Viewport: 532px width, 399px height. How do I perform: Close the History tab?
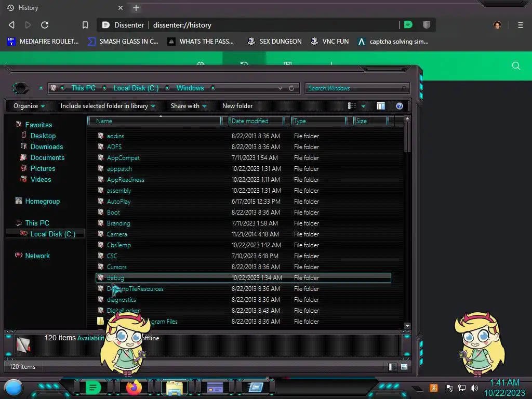click(x=121, y=8)
